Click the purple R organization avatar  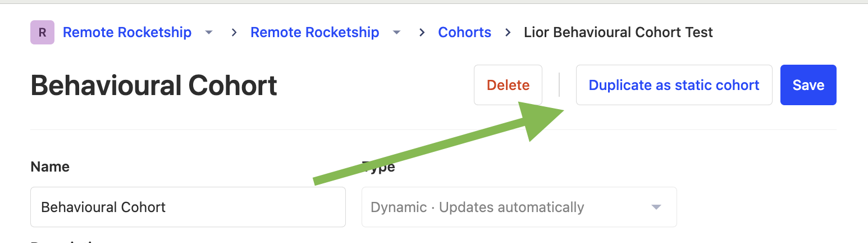pos(42,32)
